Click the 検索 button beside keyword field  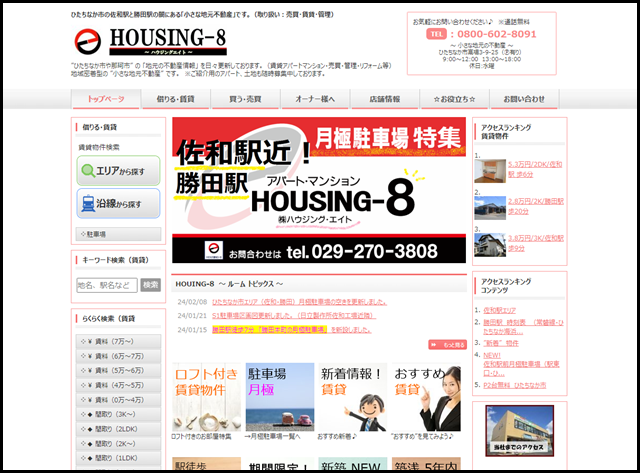click(x=151, y=285)
